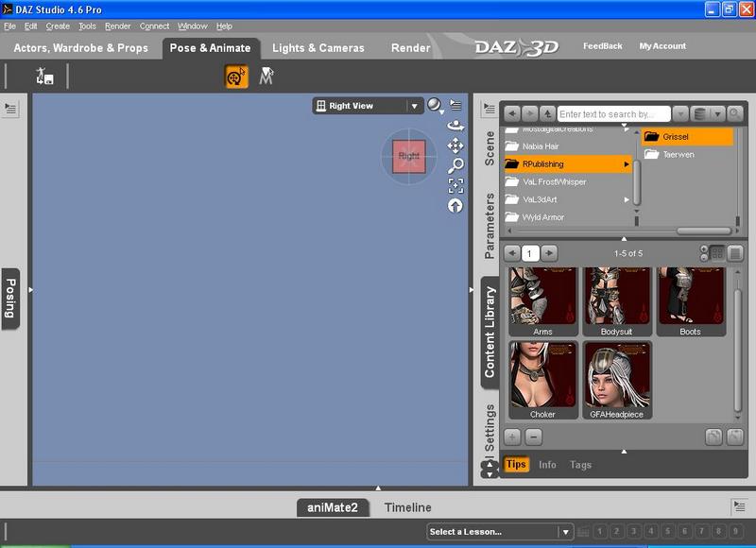The width and height of the screenshot is (756, 548).
Task: Click the add plus icon below thumbnails
Action: 512,437
